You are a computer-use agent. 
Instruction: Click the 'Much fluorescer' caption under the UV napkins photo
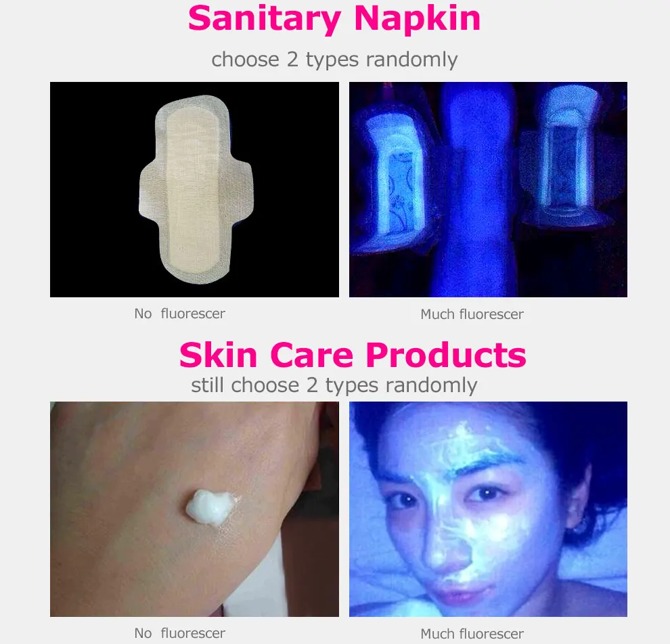(x=472, y=314)
